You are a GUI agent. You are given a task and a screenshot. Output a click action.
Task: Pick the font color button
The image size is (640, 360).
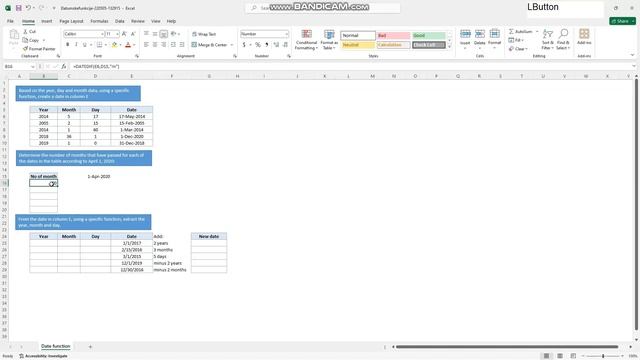128,44
